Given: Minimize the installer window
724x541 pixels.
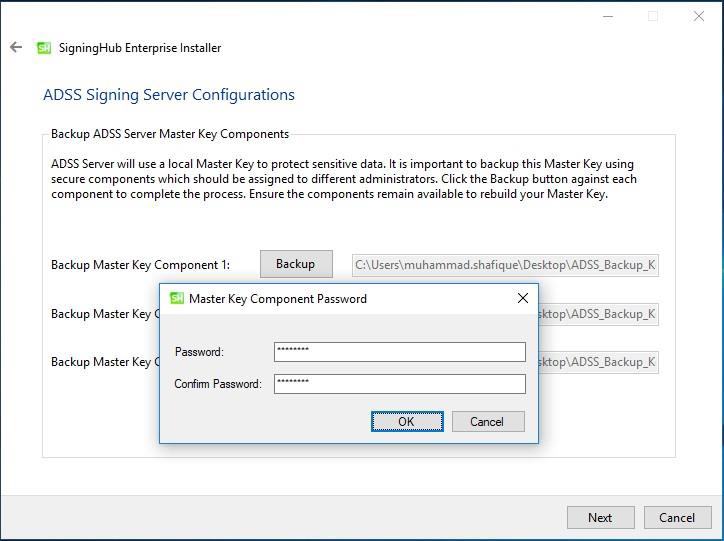Looking at the screenshot, I should [x=608, y=17].
